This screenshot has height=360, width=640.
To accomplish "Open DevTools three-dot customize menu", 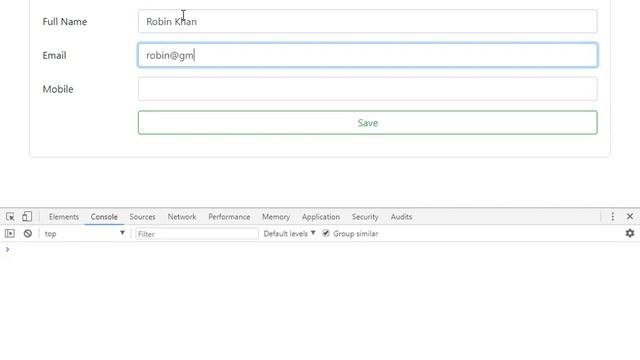I will 613,217.
